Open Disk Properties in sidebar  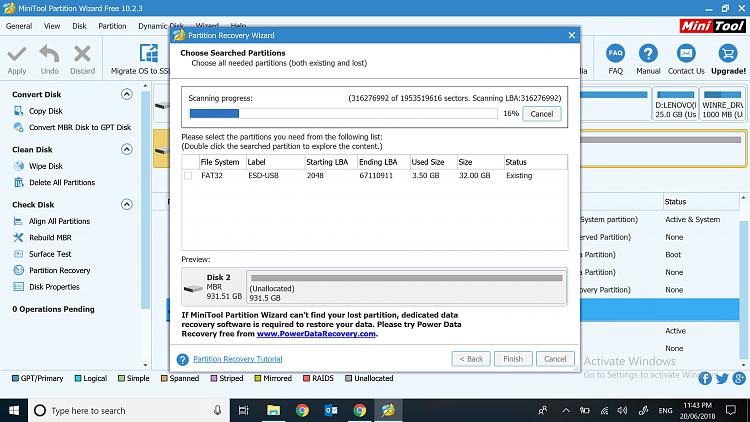[54, 287]
